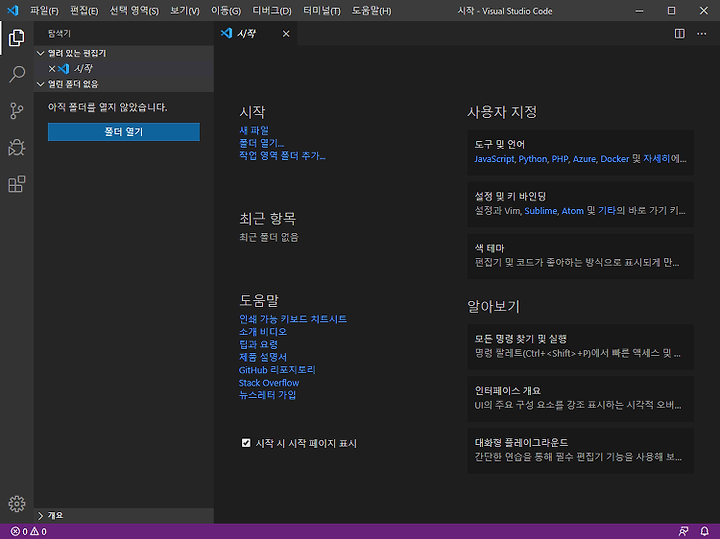
Task: Open the 인쇄 가능 키보드 치트시트 link
Action: 293,319
